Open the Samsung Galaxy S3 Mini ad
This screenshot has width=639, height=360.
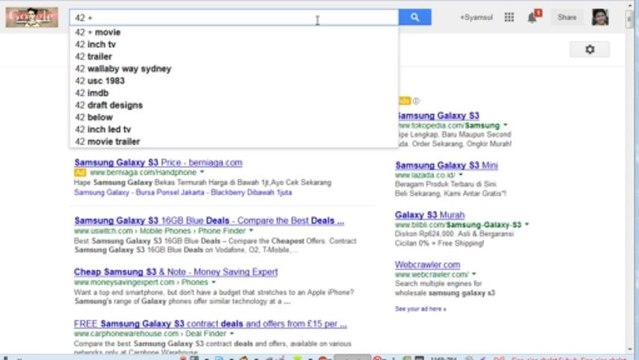click(x=446, y=165)
